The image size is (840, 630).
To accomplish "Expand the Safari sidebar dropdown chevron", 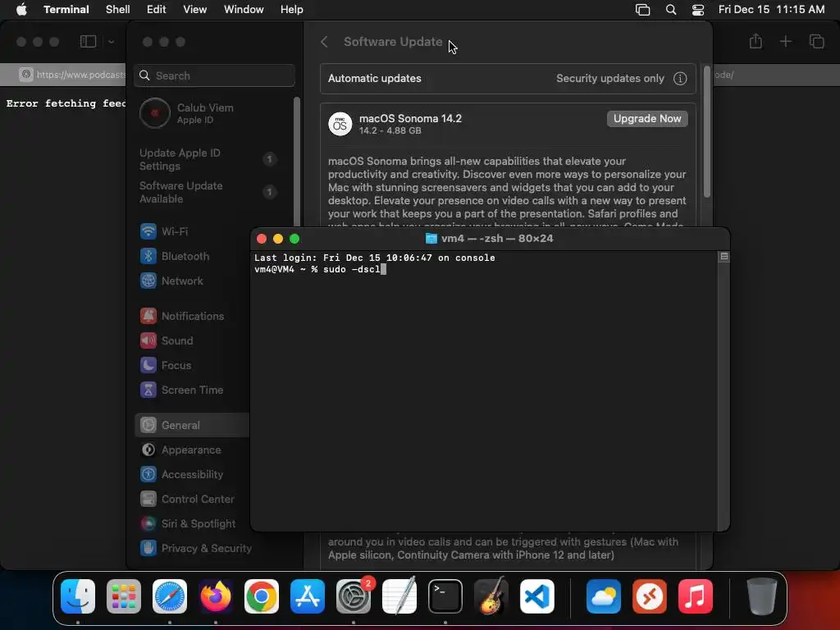I will click(111, 42).
